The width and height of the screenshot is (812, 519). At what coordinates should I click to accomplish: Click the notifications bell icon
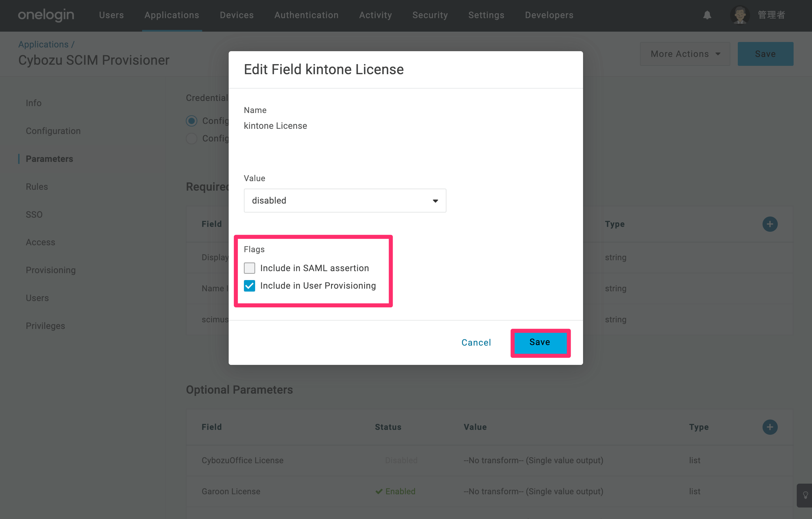(x=707, y=15)
